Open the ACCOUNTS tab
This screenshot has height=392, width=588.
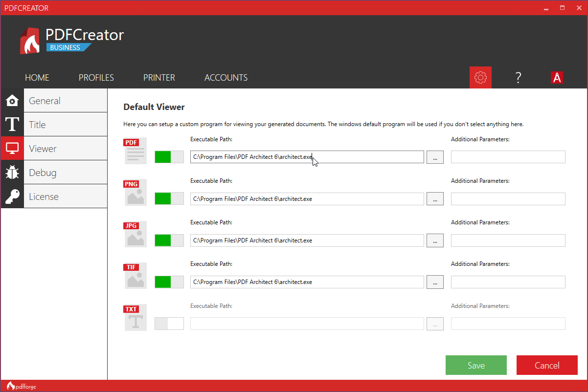pos(226,78)
